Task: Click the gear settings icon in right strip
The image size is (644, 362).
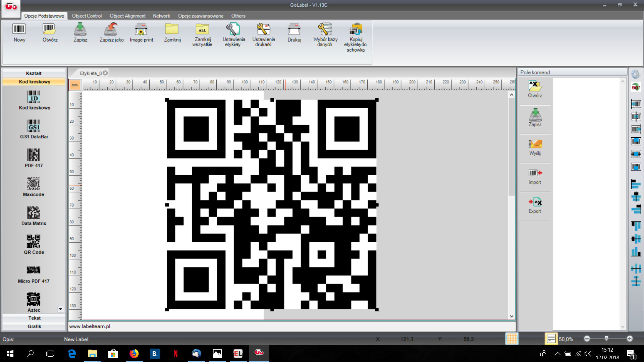Action: [x=635, y=74]
